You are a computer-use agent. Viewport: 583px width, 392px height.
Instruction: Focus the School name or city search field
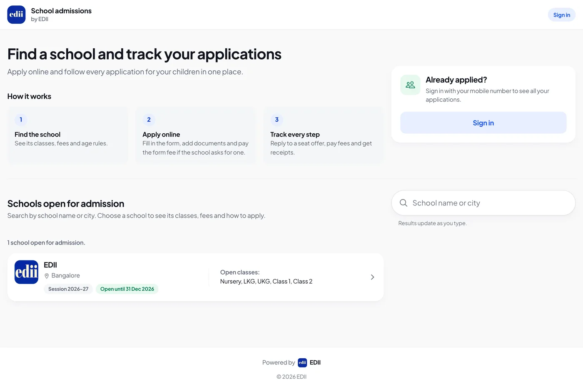pyautogui.click(x=483, y=203)
